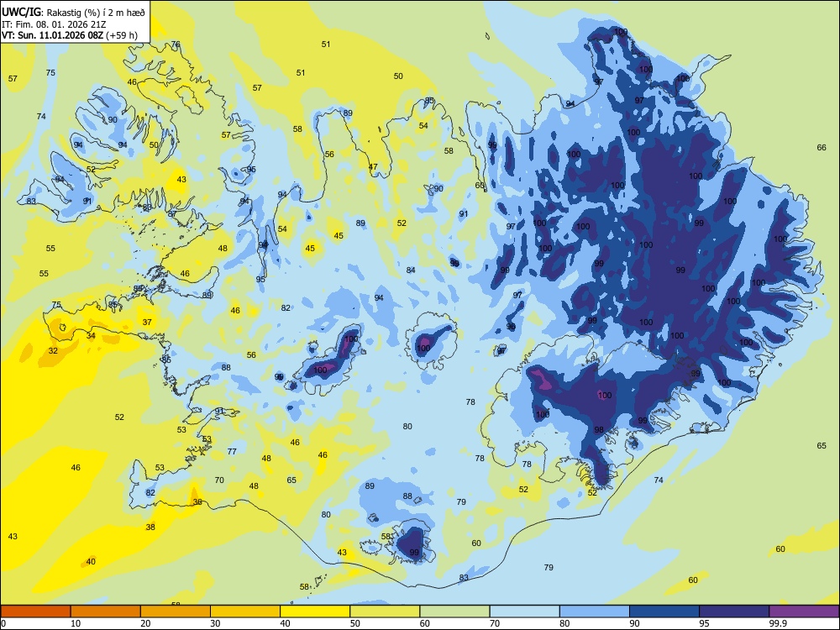Click the map humidity value '84'
This screenshot has height=630, width=840.
coord(411,270)
